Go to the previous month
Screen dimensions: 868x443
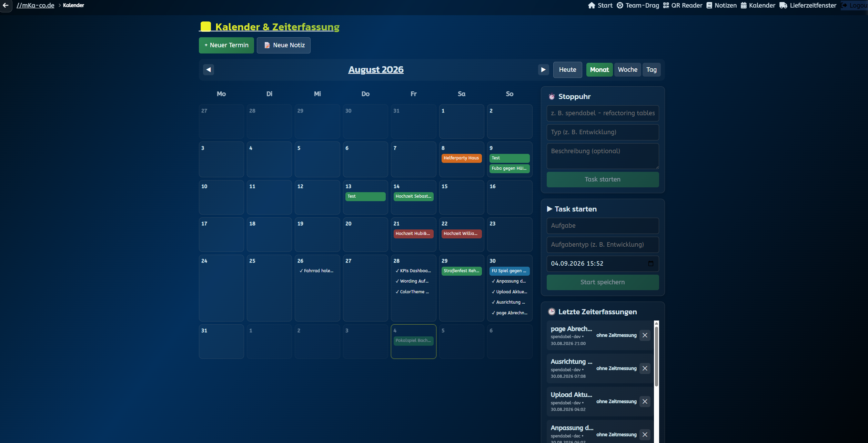pos(208,70)
